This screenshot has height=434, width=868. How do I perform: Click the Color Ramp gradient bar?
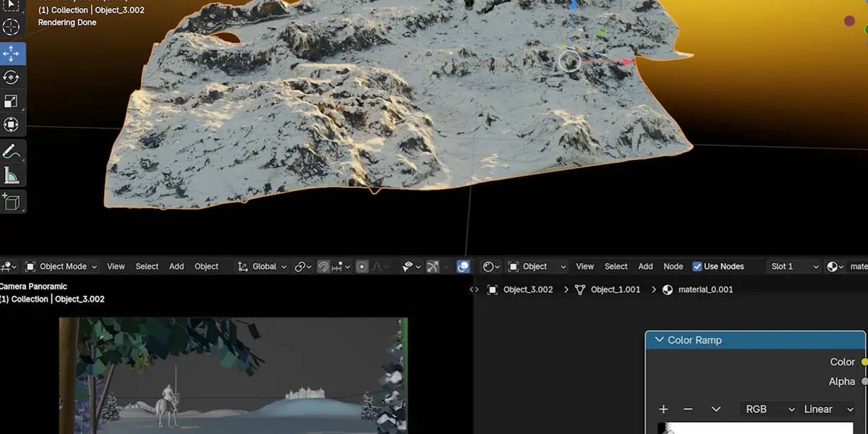coord(759,429)
